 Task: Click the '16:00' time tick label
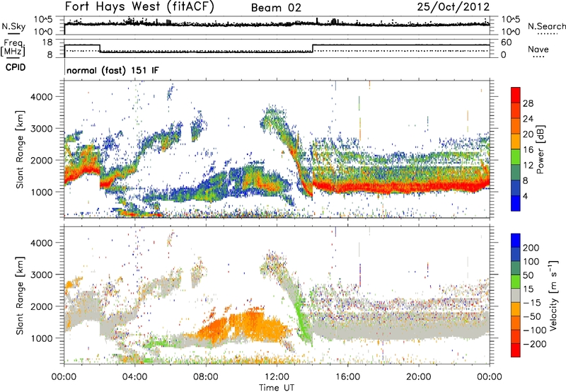point(347,377)
